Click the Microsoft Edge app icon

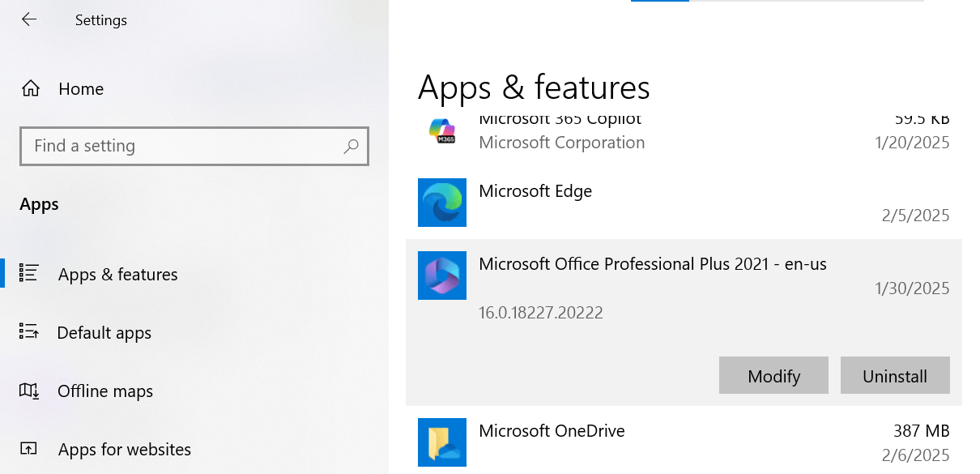[x=442, y=203]
